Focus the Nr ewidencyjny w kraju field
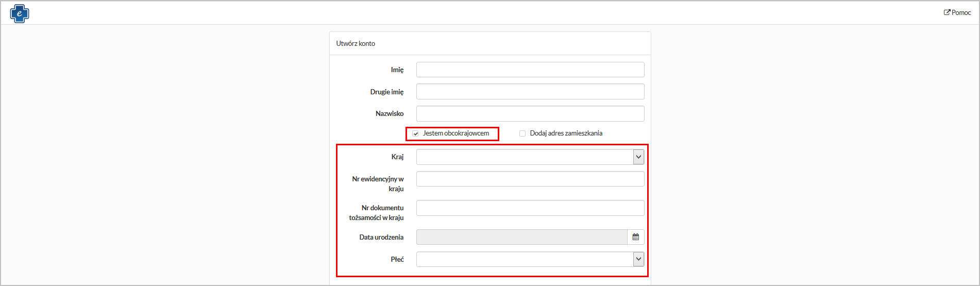The height and width of the screenshot is (286, 980). (530, 179)
